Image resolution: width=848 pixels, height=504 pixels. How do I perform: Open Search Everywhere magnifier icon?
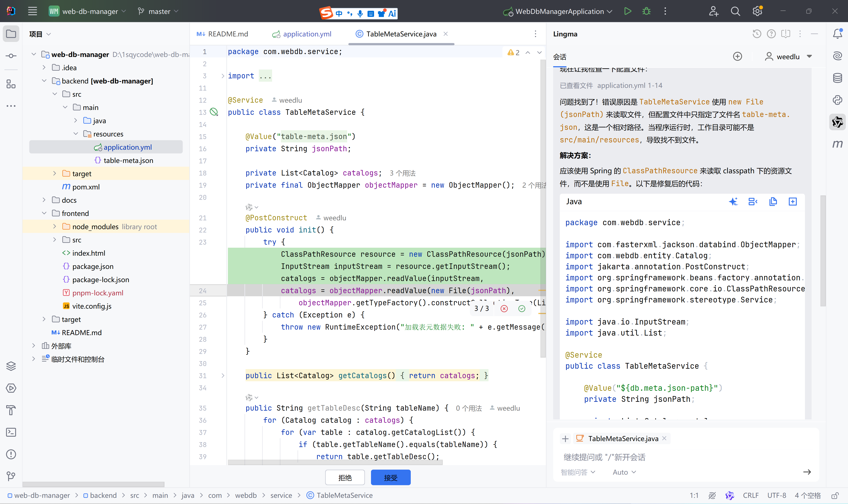[x=735, y=11]
